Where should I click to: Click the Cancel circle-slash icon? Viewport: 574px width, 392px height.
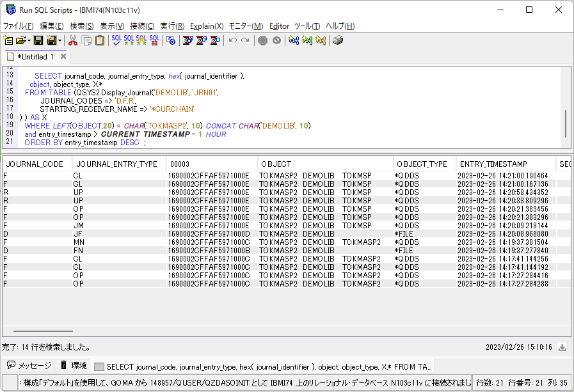click(x=276, y=40)
